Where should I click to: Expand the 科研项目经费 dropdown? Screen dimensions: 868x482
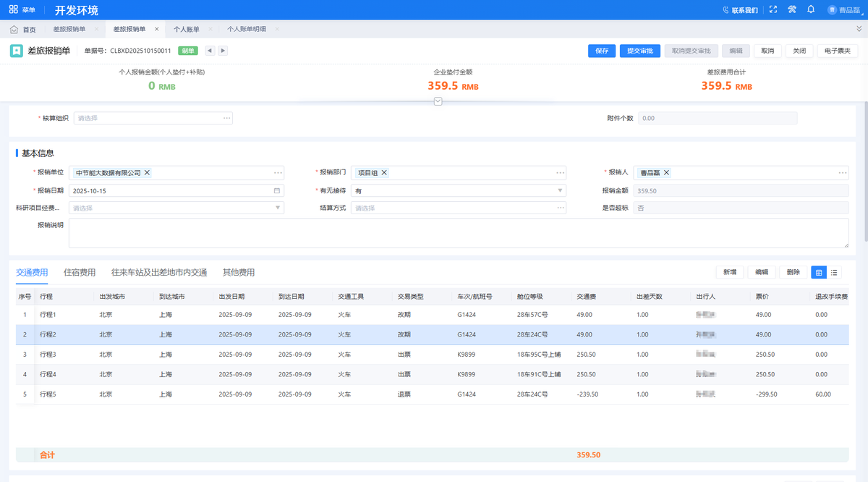point(278,208)
